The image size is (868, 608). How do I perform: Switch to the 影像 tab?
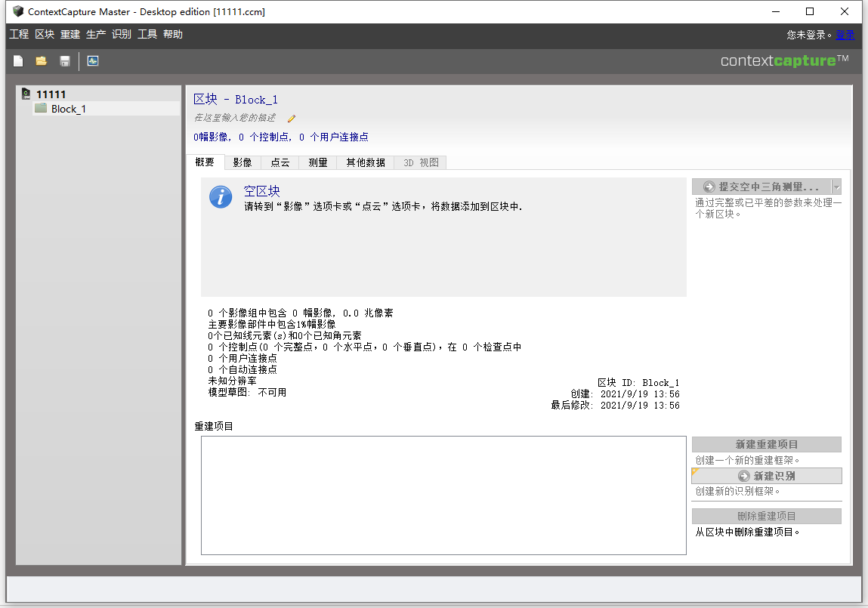pos(242,162)
